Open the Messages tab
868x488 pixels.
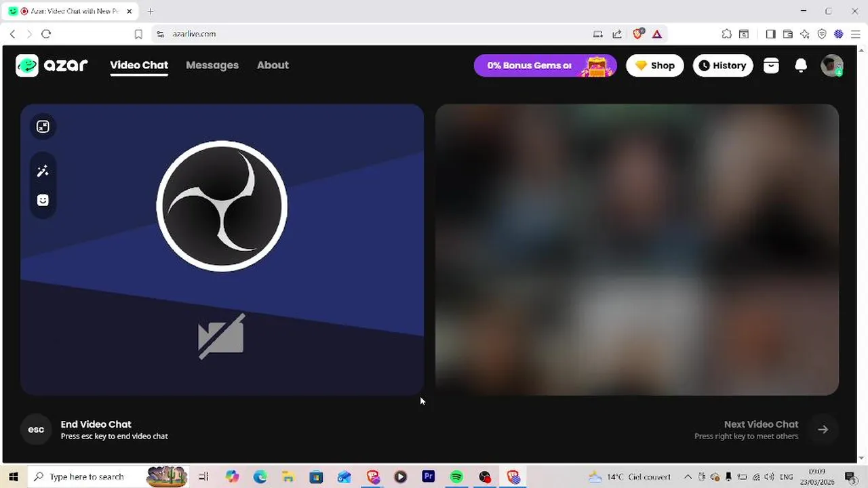[212, 65]
